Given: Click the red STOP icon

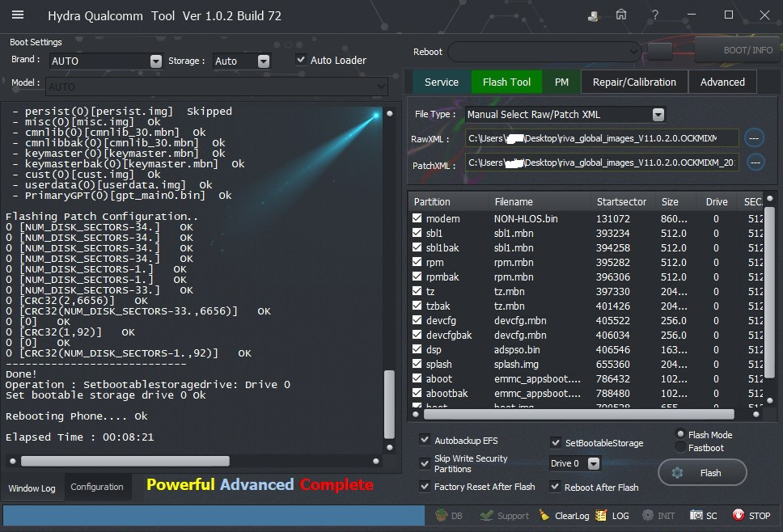Looking at the screenshot, I should [738, 515].
